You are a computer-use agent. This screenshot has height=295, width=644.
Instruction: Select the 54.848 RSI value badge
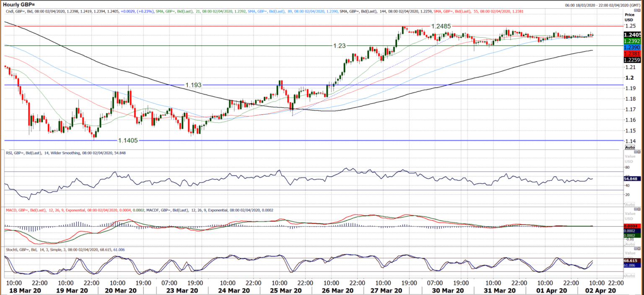pyautogui.click(x=632, y=178)
